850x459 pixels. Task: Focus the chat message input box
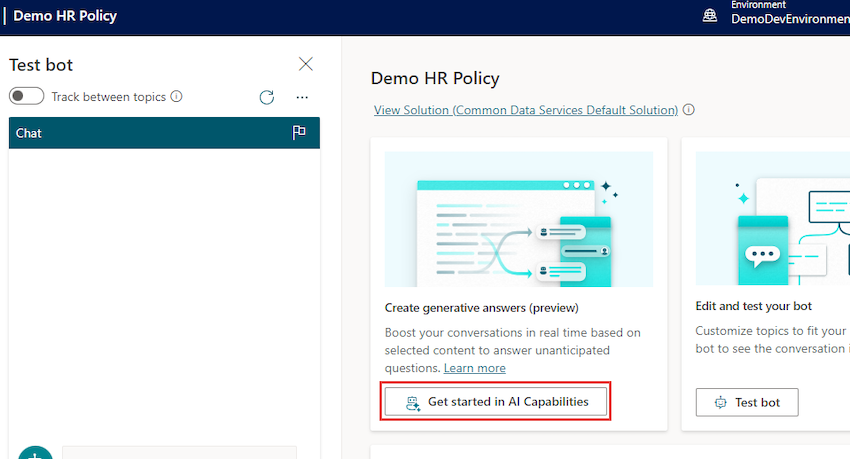click(180, 453)
